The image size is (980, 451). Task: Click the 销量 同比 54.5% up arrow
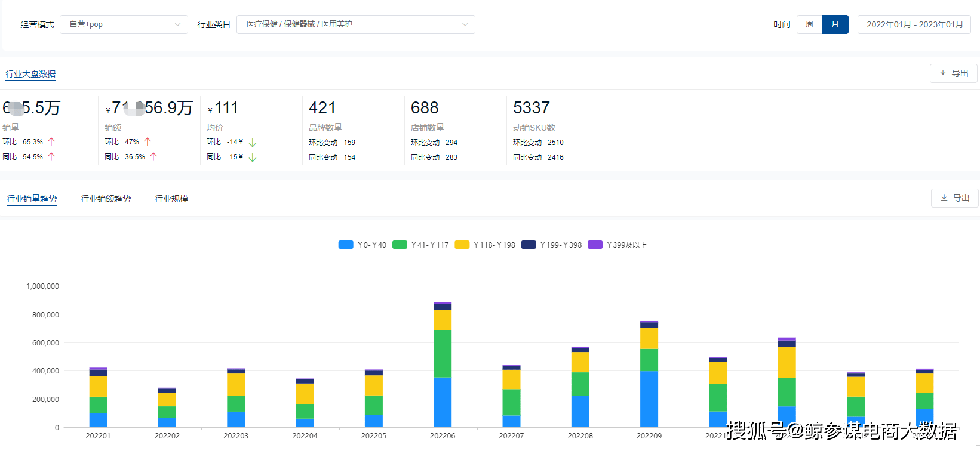click(x=51, y=157)
